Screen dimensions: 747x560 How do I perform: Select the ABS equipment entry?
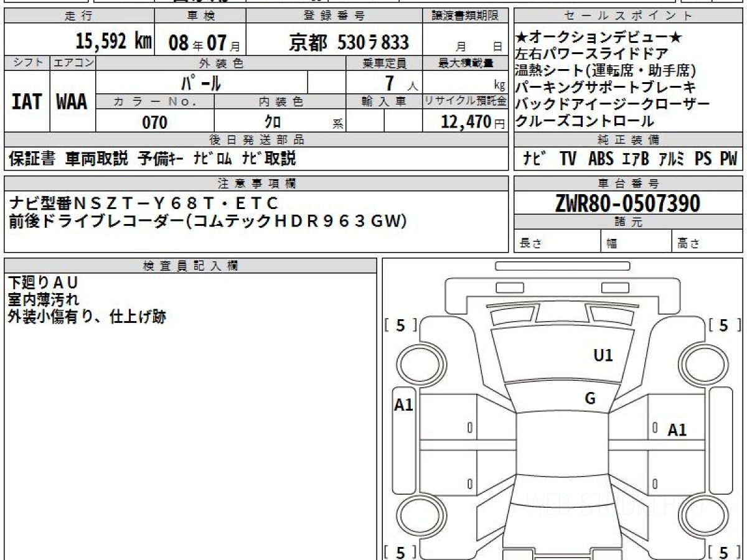point(601,159)
